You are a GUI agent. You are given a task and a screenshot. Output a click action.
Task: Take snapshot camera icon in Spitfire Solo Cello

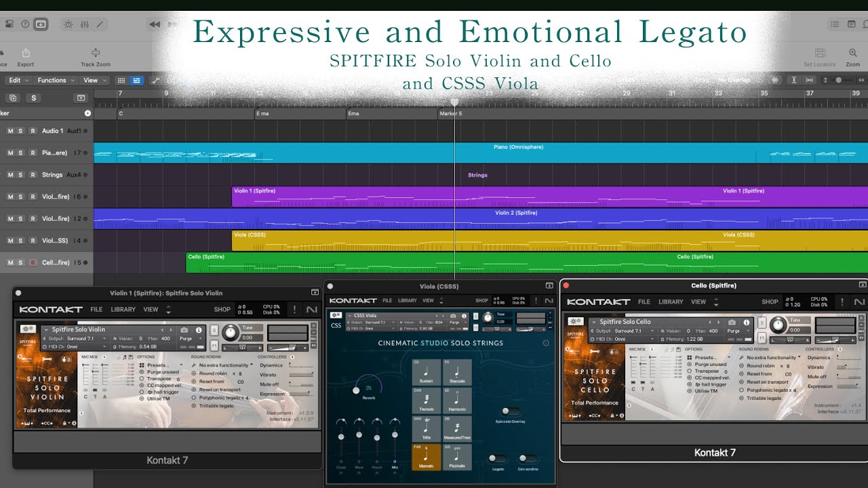(x=733, y=322)
